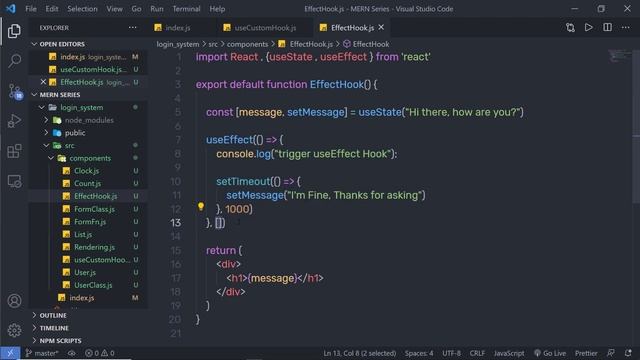Image resolution: width=640 pixels, height=360 pixels.
Task: Click Ln 13, Col 8 position indicator
Action: coord(360,353)
